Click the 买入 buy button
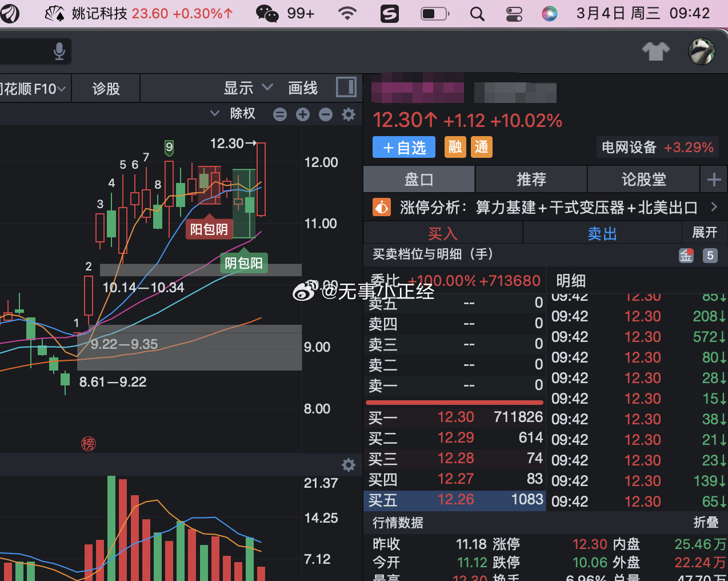 (443, 233)
